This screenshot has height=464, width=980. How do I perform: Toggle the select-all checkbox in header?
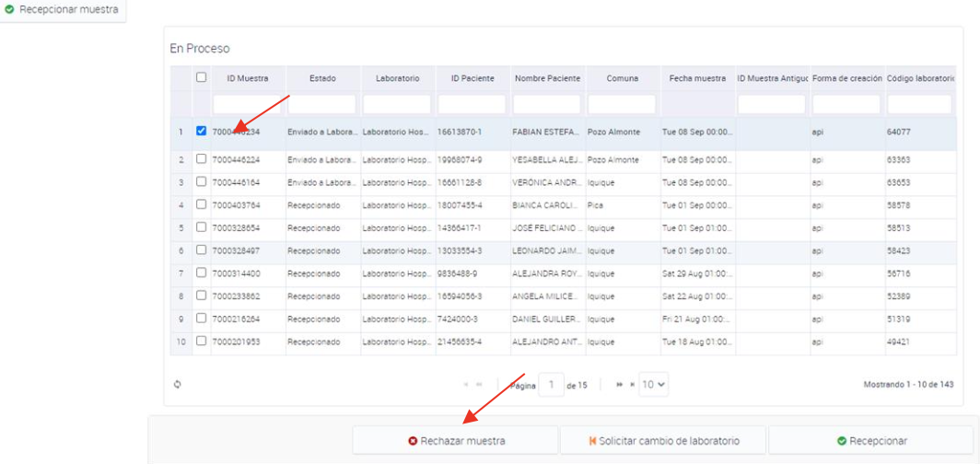pyautogui.click(x=201, y=77)
